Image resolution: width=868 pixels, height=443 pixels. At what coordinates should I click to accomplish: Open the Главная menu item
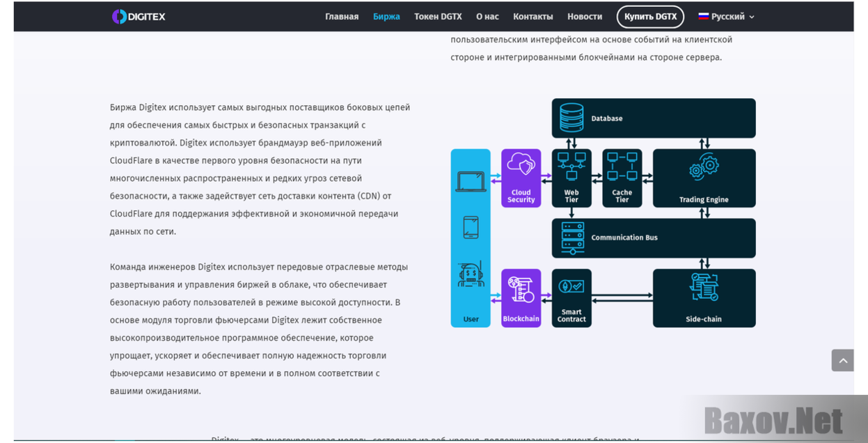click(x=342, y=17)
